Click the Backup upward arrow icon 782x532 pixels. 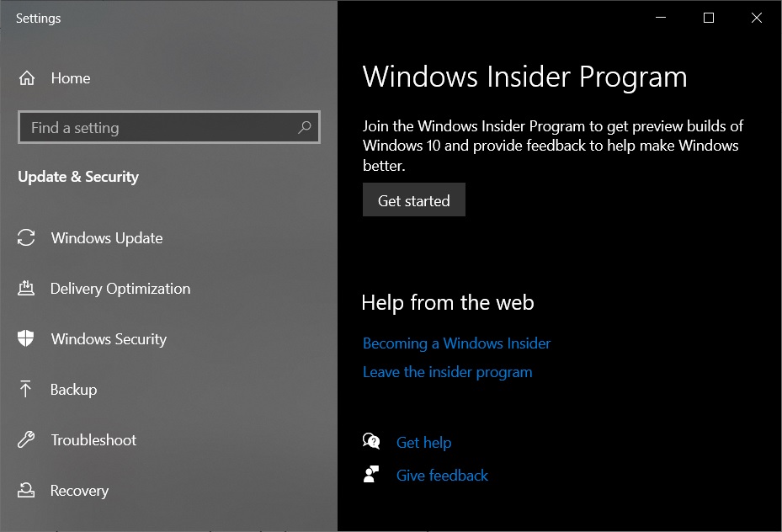[x=25, y=389]
